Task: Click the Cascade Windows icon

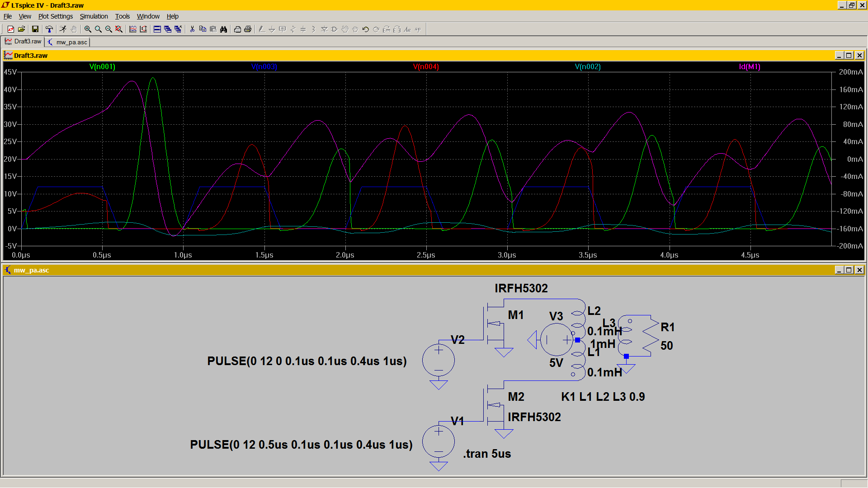Action: coord(168,29)
